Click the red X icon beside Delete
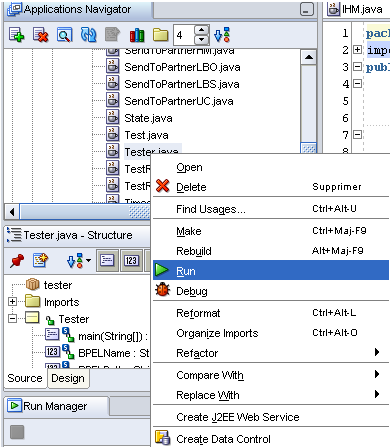This screenshot has height=447, width=390. [x=162, y=186]
